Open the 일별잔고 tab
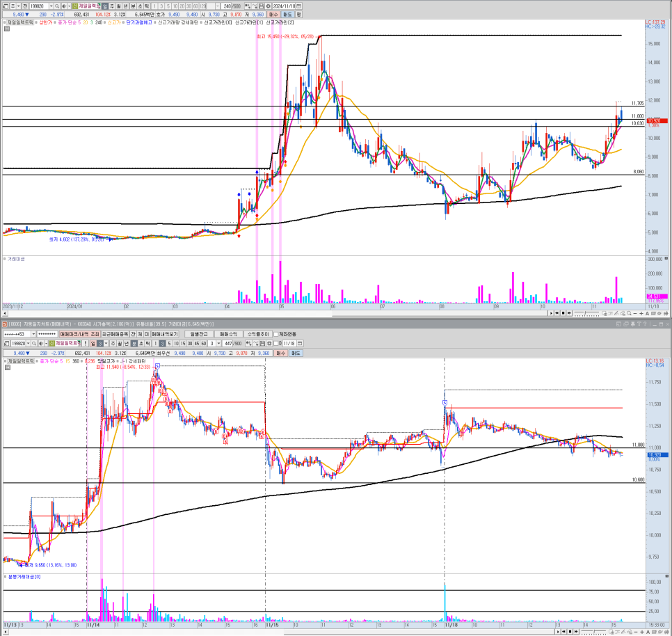 [199, 334]
